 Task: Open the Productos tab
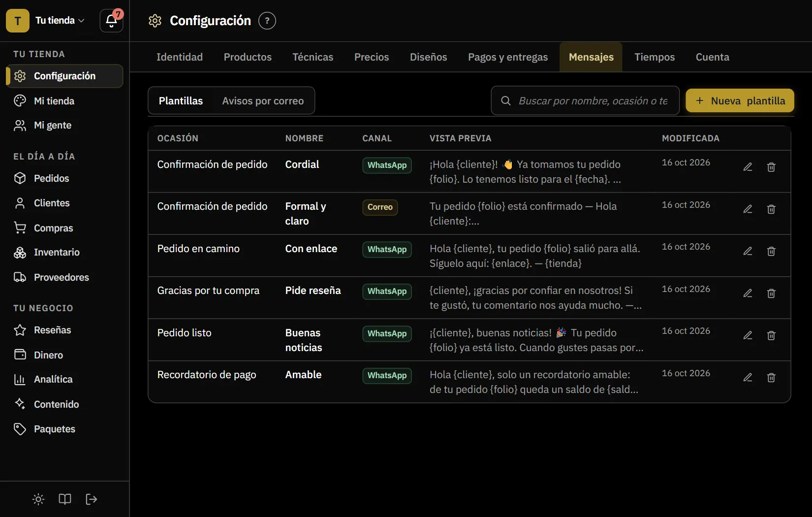(x=248, y=57)
